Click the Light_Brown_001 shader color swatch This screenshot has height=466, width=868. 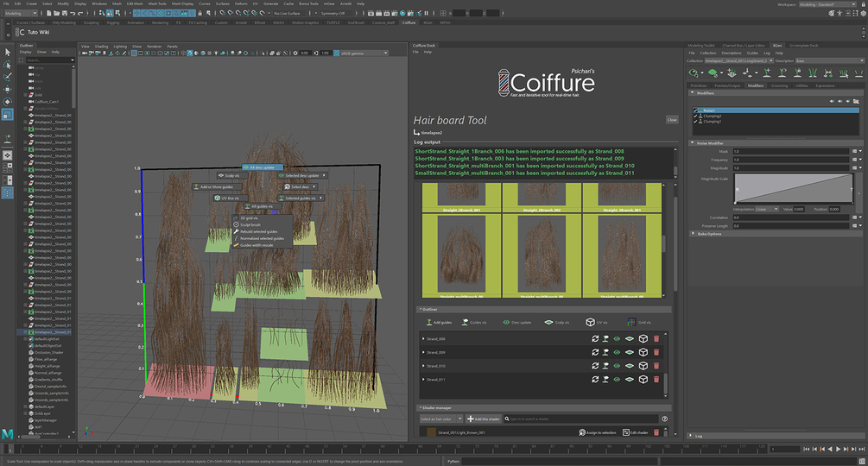tap(431, 432)
